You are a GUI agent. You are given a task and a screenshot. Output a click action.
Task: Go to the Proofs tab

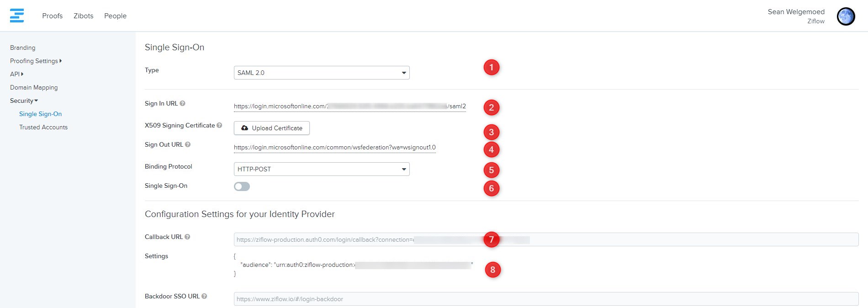click(52, 16)
